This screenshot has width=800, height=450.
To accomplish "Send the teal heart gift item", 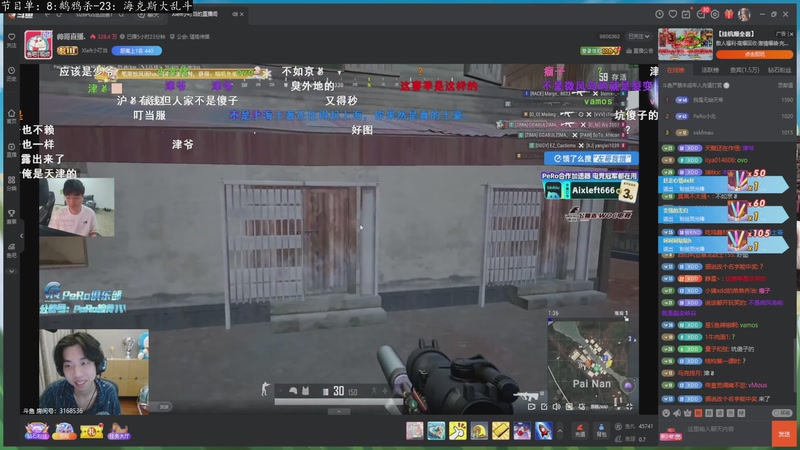I will pyautogui.click(x=436, y=431).
